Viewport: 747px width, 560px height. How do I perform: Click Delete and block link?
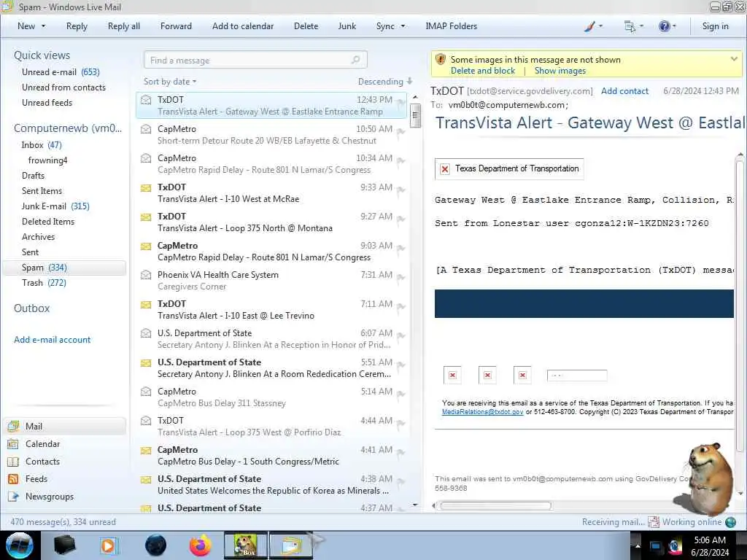click(x=483, y=71)
